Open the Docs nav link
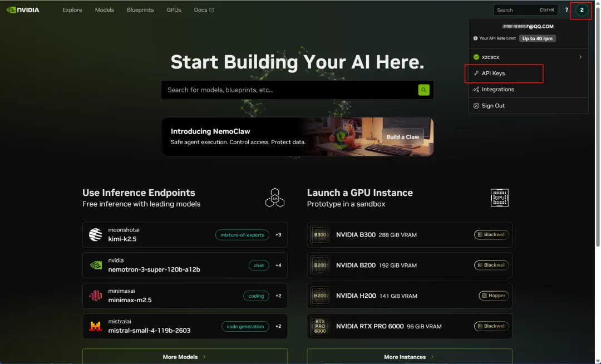601x364 pixels. click(x=204, y=10)
